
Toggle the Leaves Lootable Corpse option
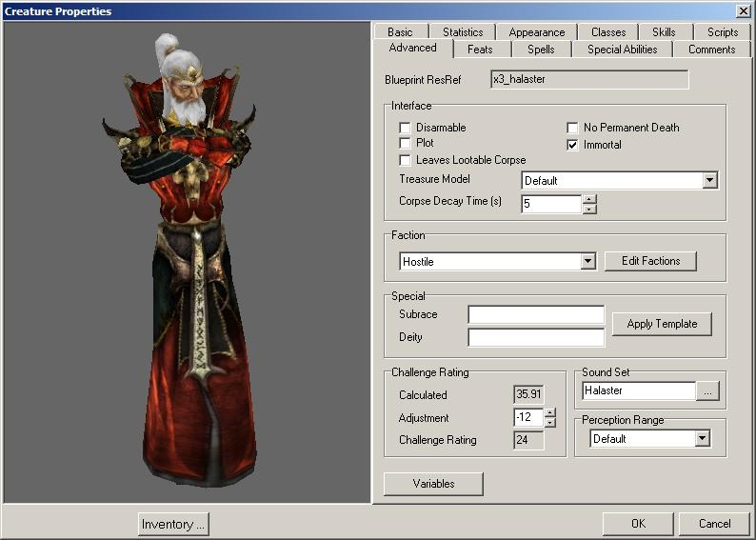coord(405,160)
